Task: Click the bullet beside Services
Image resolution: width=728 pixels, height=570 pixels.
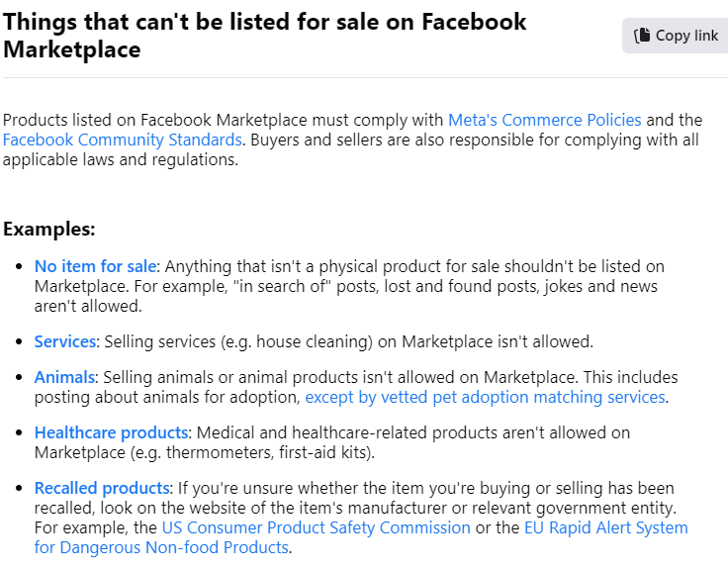Action: [x=19, y=342]
